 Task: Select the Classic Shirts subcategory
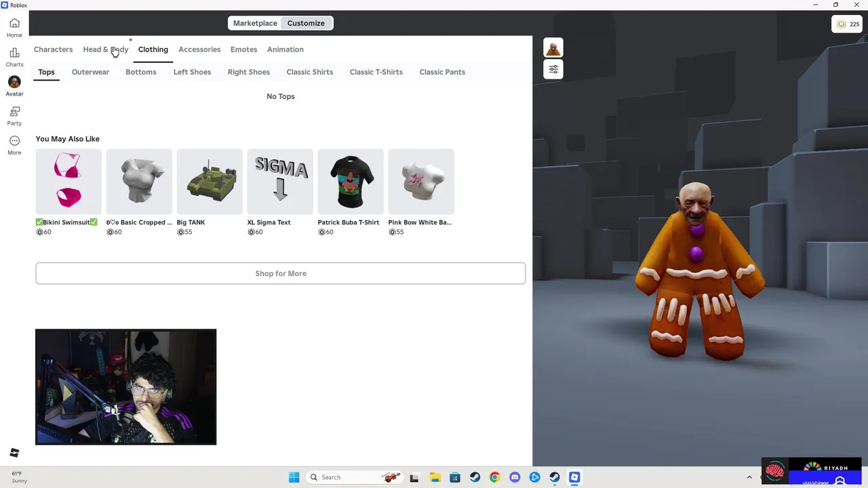click(309, 72)
